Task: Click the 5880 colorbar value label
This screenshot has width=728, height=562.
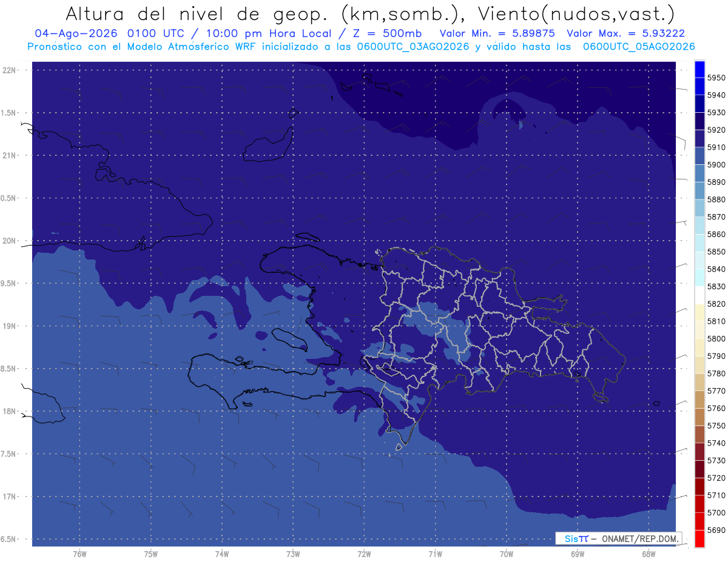Action: click(x=716, y=199)
